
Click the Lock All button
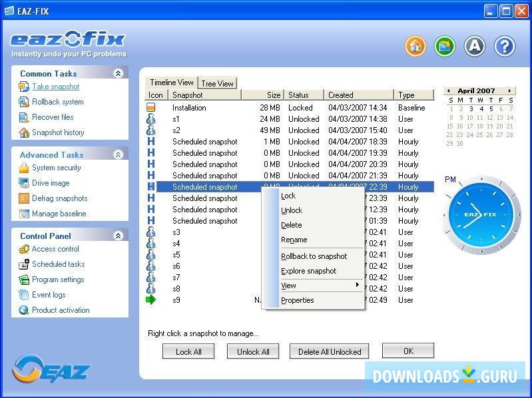click(x=188, y=351)
